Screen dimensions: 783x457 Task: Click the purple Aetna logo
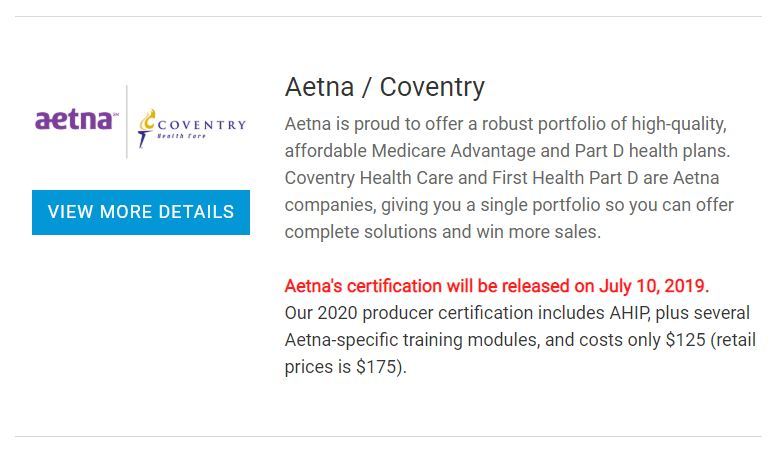coord(76,120)
